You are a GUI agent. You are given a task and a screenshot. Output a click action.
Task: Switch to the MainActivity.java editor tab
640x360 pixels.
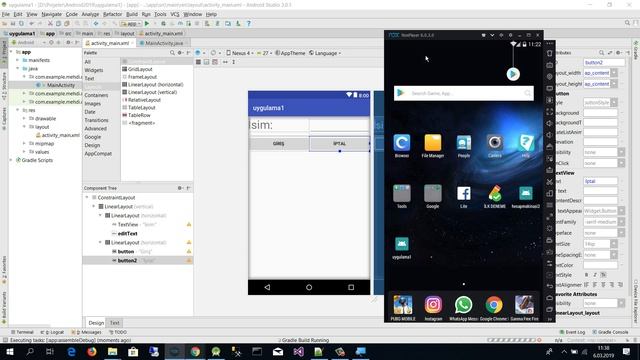[x=163, y=43]
